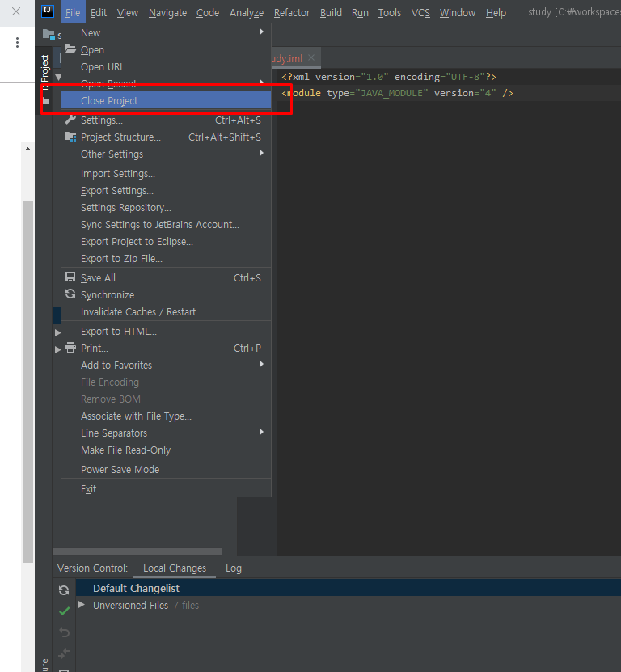Open the Analyze menu
Image resolution: width=621 pixels, height=672 pixels.
tap(247, 12)
